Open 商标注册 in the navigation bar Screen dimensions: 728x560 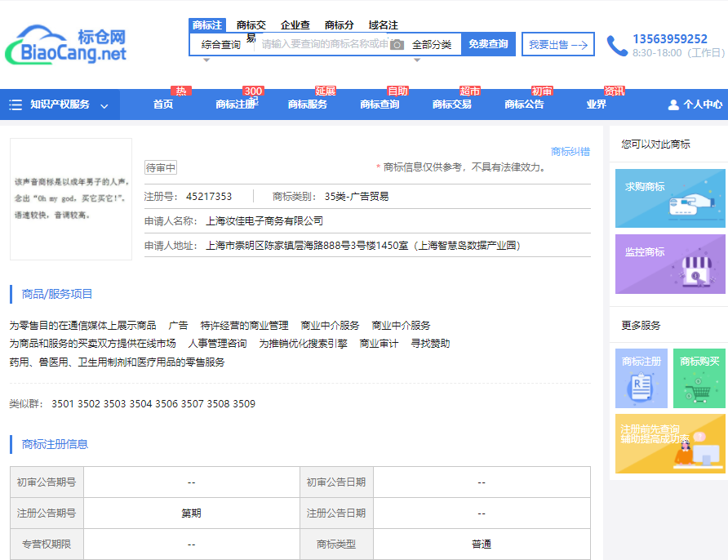(x=235, y=104)
